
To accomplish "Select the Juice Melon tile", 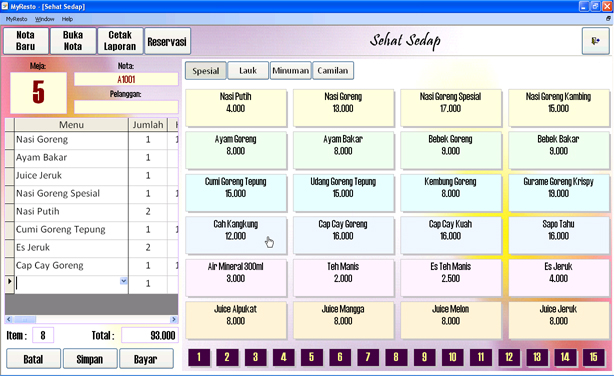I will tap(451, 320).
